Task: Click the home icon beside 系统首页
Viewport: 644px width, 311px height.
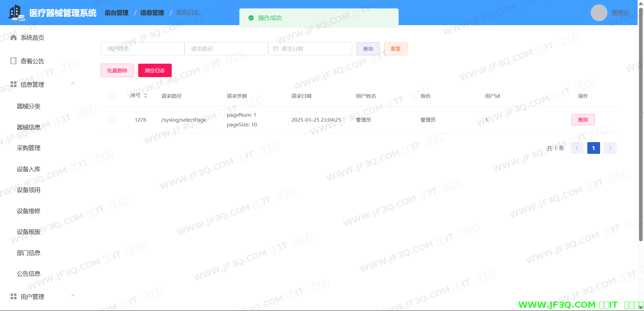Action: [x=13, y=38]
